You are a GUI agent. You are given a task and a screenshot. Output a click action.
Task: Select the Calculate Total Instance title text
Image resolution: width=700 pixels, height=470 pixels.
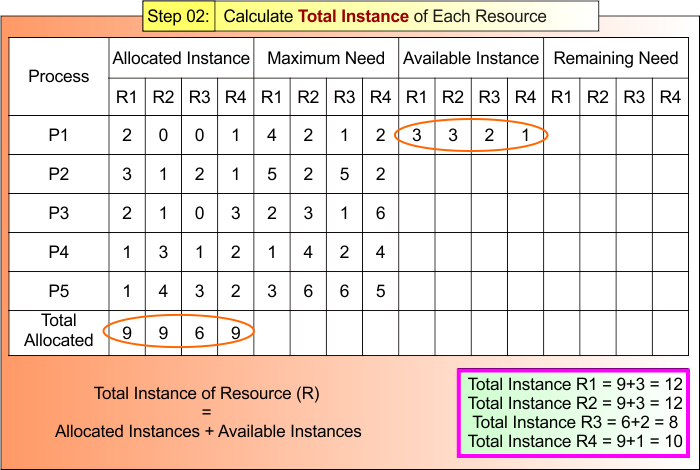pos(385,16)
